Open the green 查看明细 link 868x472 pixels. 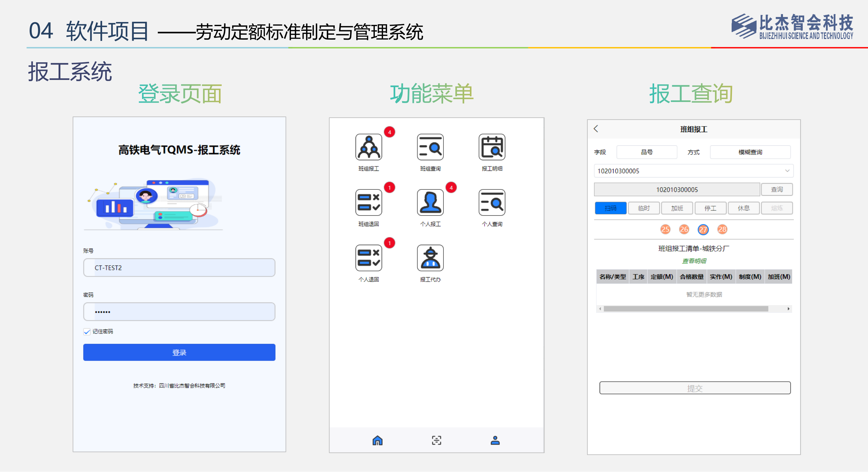(x=694, y=261)
